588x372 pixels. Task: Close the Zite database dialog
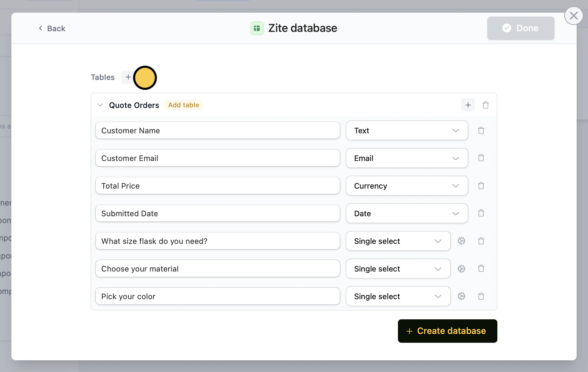[x=573, y=16]
